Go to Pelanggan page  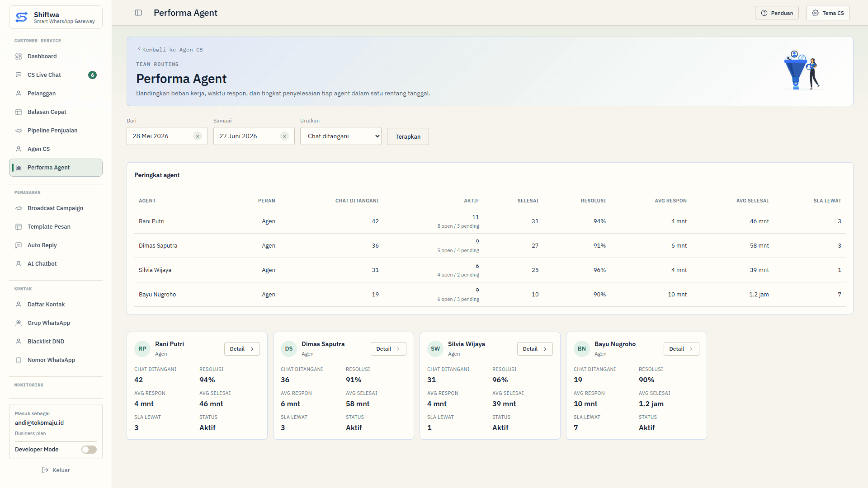[56, 94]
